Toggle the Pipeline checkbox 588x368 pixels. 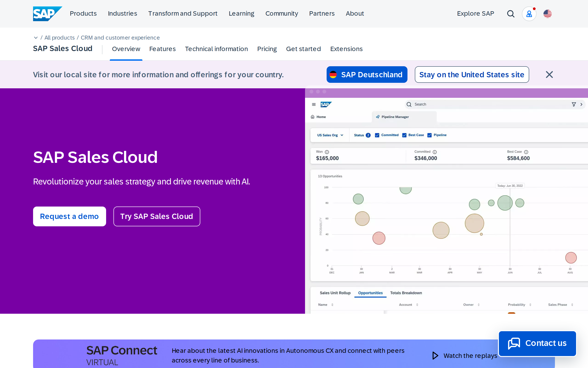click(x=430, y=135)
